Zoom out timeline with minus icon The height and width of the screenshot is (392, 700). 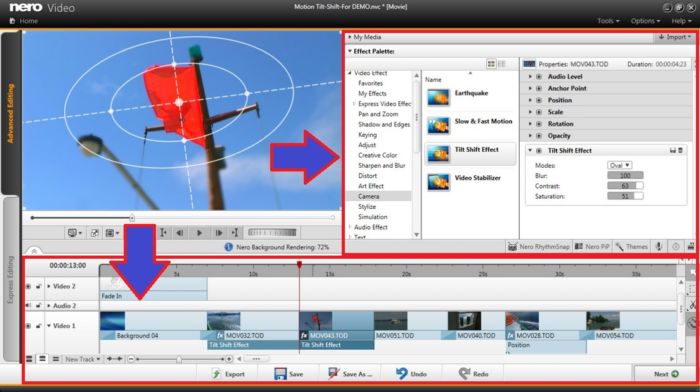click(131, 359)
